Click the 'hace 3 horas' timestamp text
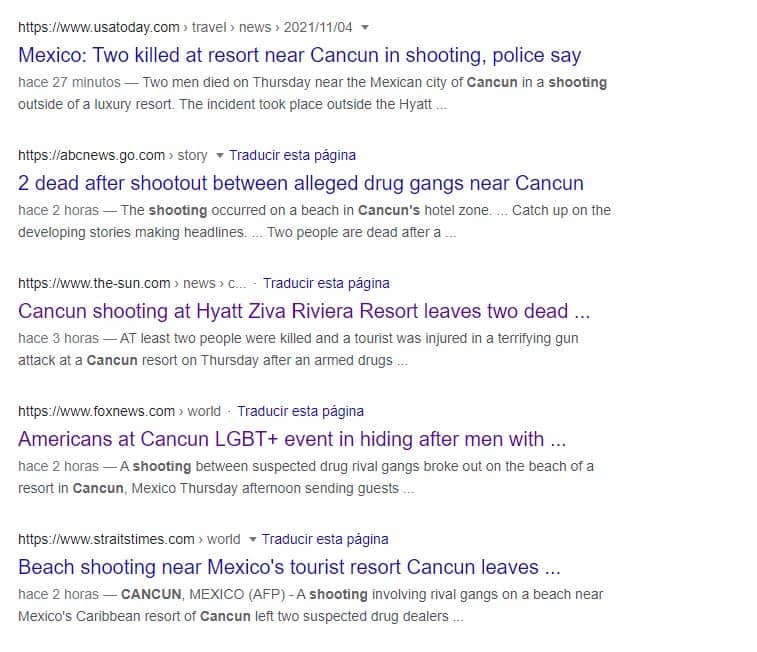Viewport: 757px width, 652px height. click(58, 338)
